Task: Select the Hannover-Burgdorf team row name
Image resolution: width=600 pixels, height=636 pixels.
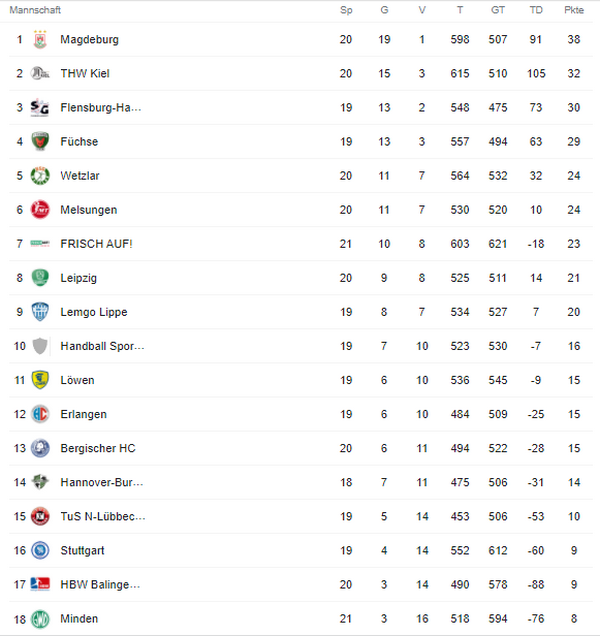Action: tap(102, 482)
